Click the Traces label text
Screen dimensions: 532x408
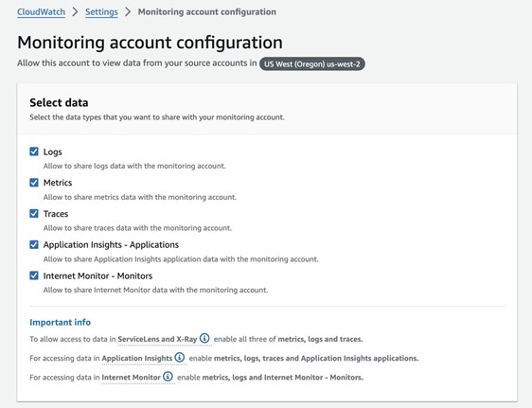pyautogui.click(x=56, y=214)
